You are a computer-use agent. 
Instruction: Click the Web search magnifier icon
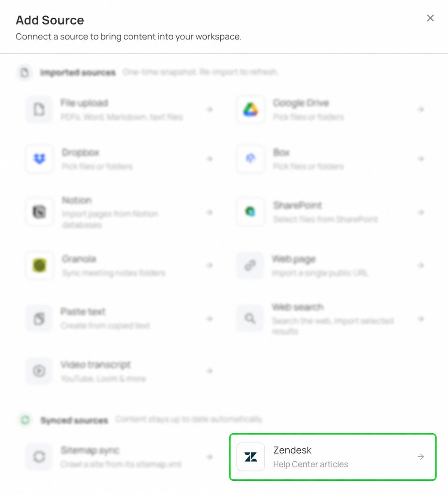click(251, 319)
